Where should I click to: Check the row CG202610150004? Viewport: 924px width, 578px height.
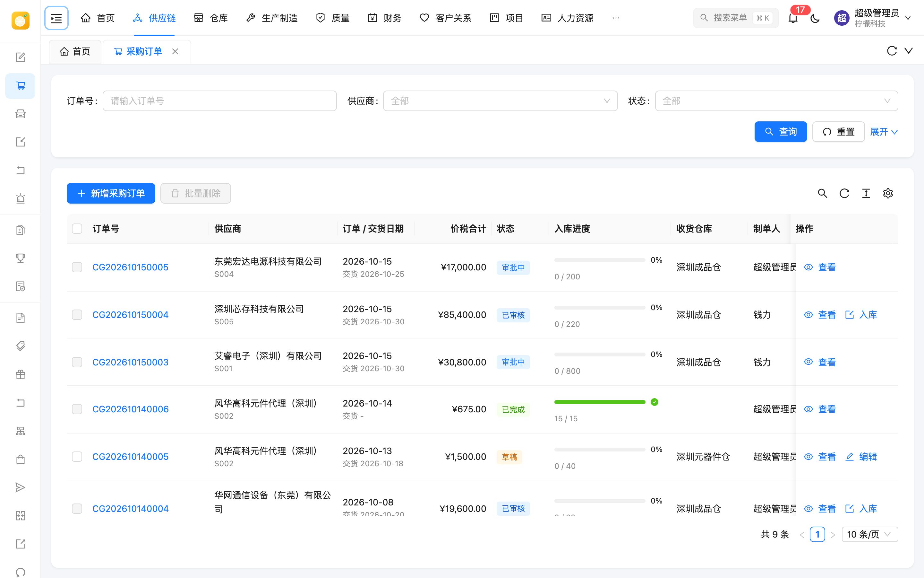click(x=77, y=315)
